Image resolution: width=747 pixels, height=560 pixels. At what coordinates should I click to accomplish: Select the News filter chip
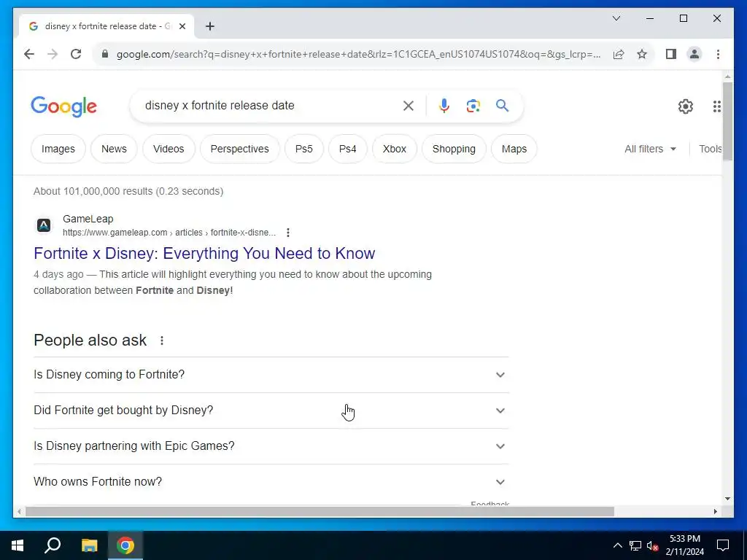(x=114, y=149)
